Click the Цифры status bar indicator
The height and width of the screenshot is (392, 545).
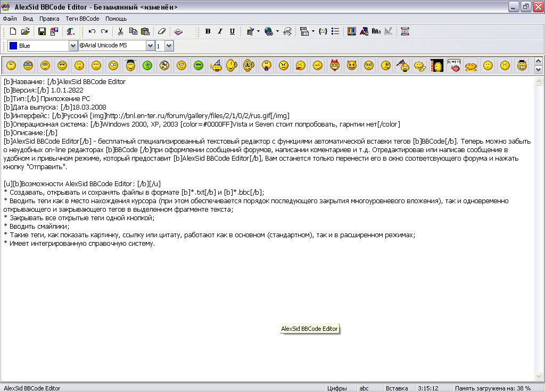tap(337, 388)
